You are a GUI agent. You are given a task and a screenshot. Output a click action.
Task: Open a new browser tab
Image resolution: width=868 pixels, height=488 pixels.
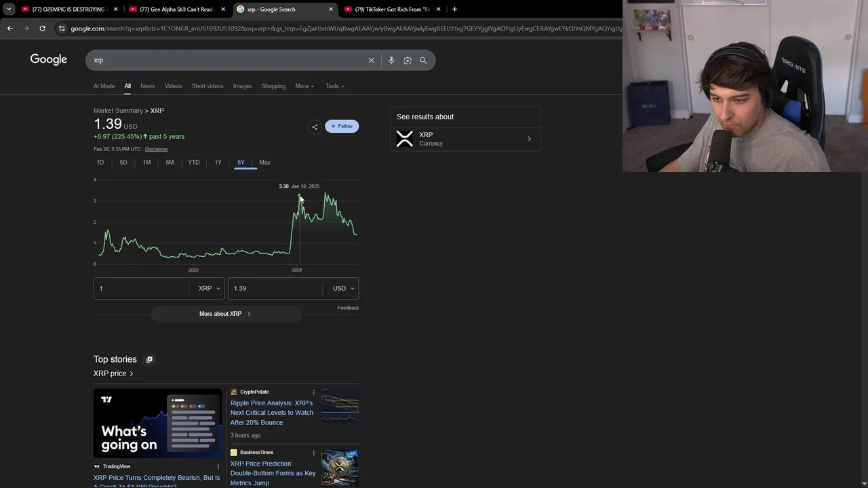(454, 9)
